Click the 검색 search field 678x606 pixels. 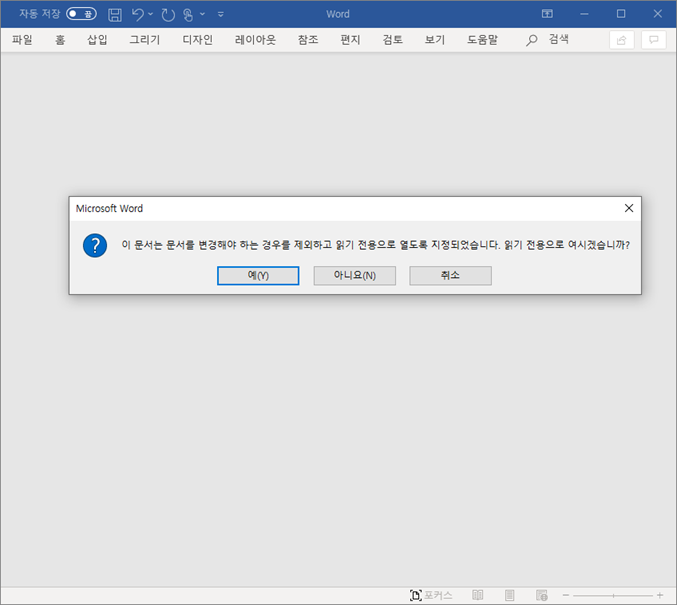tap(559, 39)
